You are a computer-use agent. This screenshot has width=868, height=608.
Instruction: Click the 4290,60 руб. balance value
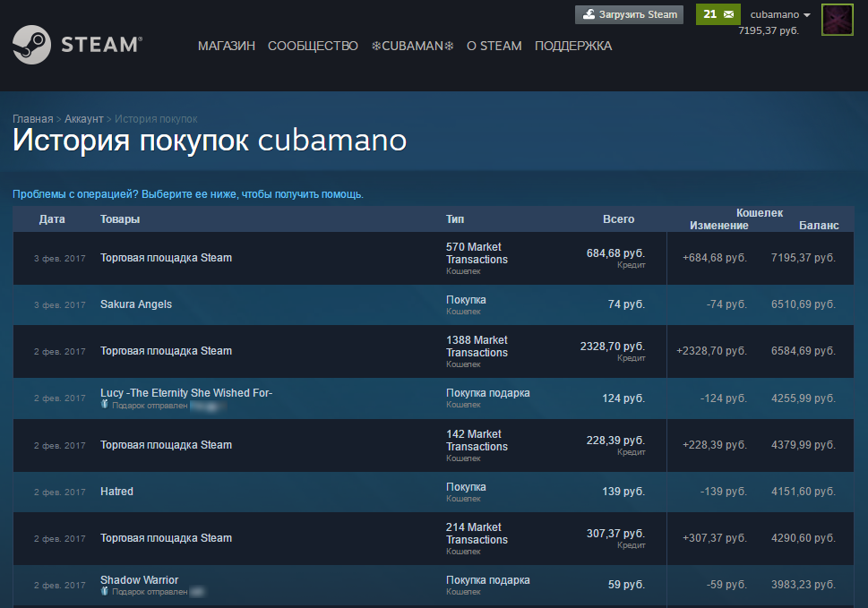[804, 538]
